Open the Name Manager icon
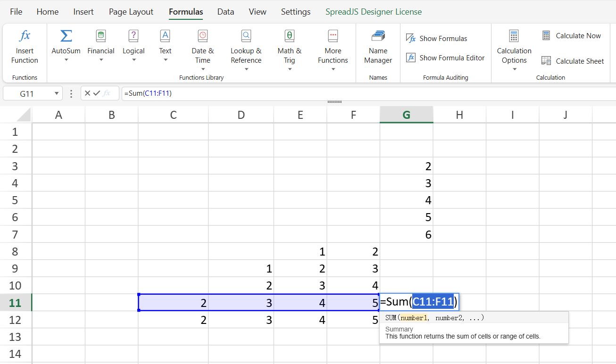This screenshot has width=616, height=364. [378, 35]
